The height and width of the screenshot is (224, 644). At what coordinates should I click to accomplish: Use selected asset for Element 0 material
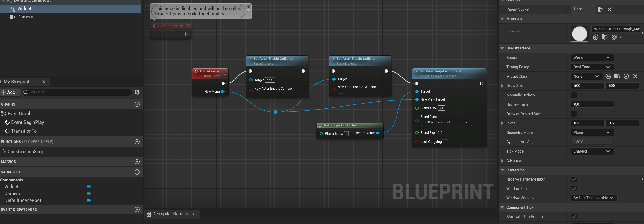pos(596,37)
